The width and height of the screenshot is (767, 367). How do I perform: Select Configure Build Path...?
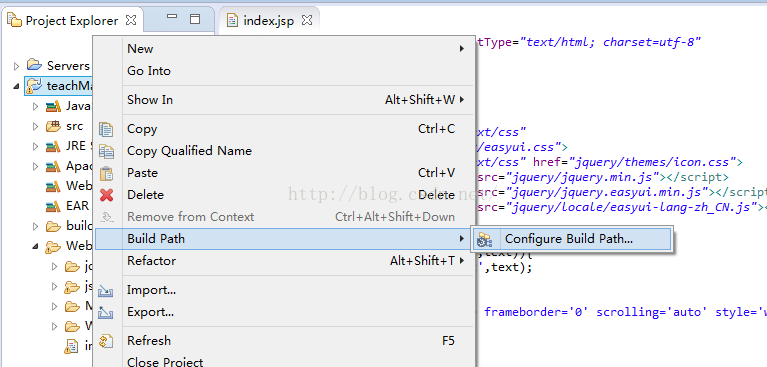[x=572, y=239]
